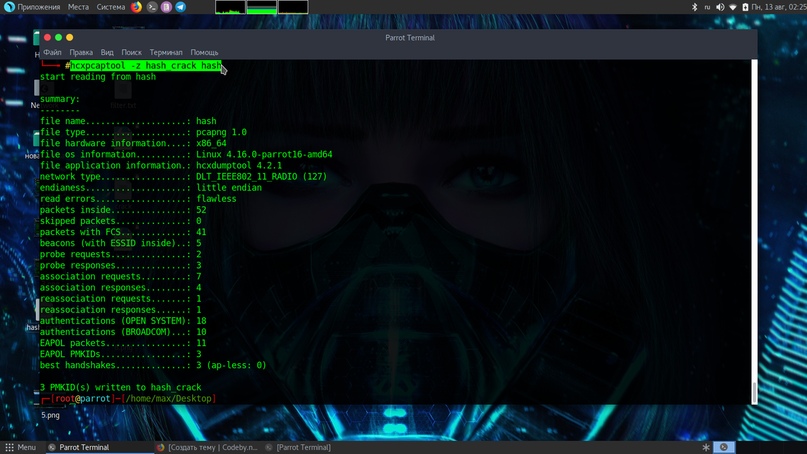
Task: Click the battery indicator icon
Action: [x=746, y=7]
